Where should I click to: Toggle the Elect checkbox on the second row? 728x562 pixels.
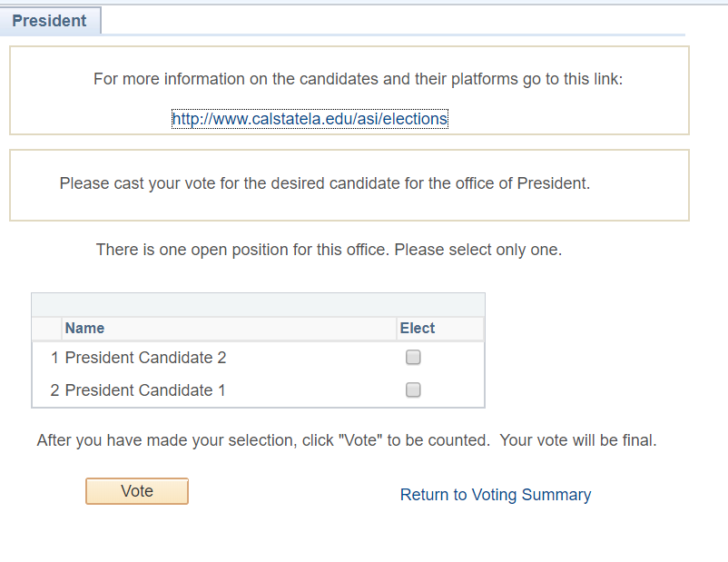[x=413, y=389]
